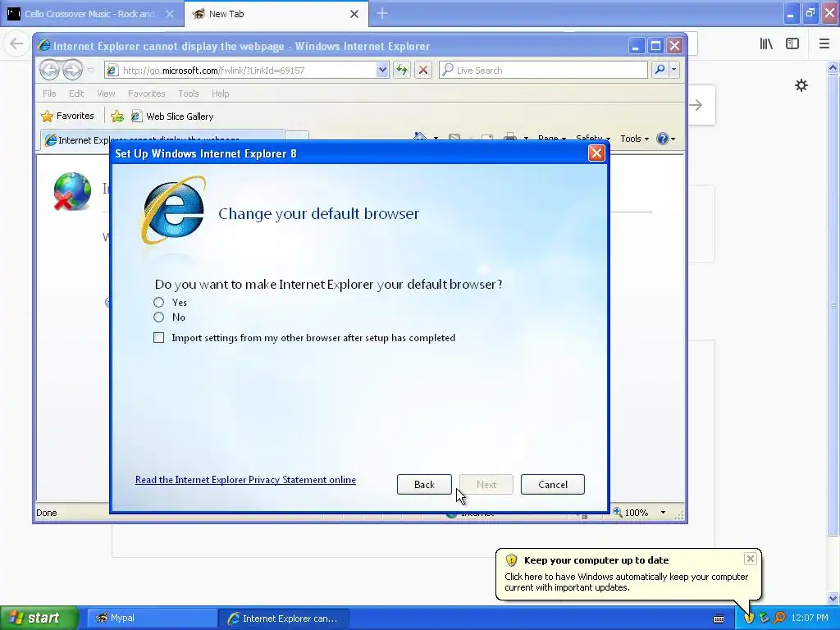840x630 pixels.
Task: Click the 12:07 PM system clock
Action: click(810, 618)
